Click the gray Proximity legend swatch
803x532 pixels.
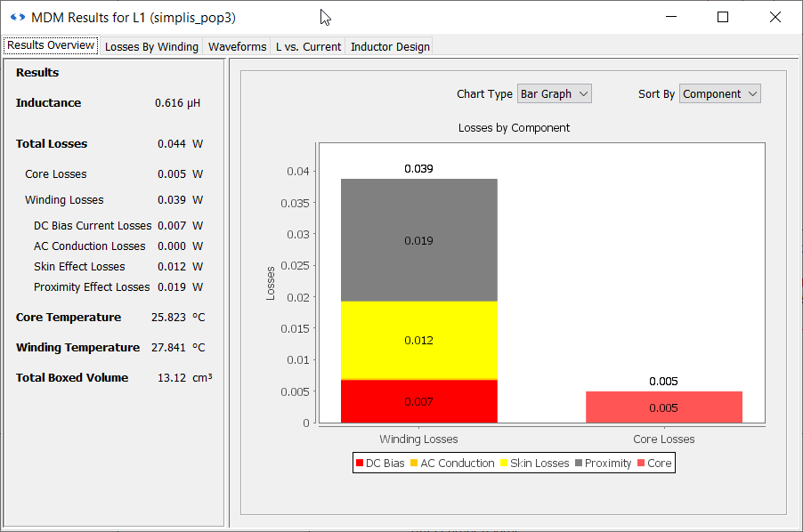click(x=579, y=463)
